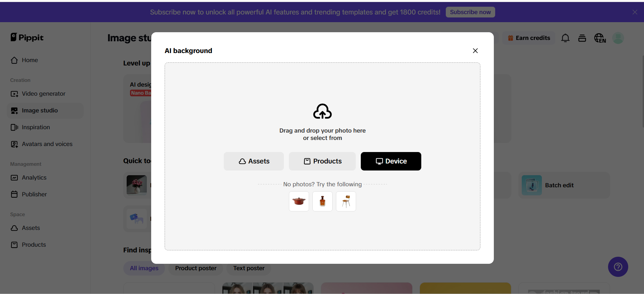Pick the red pot sample photo
The width and height of the screenshot is (644, 294).
pos(299,201)
